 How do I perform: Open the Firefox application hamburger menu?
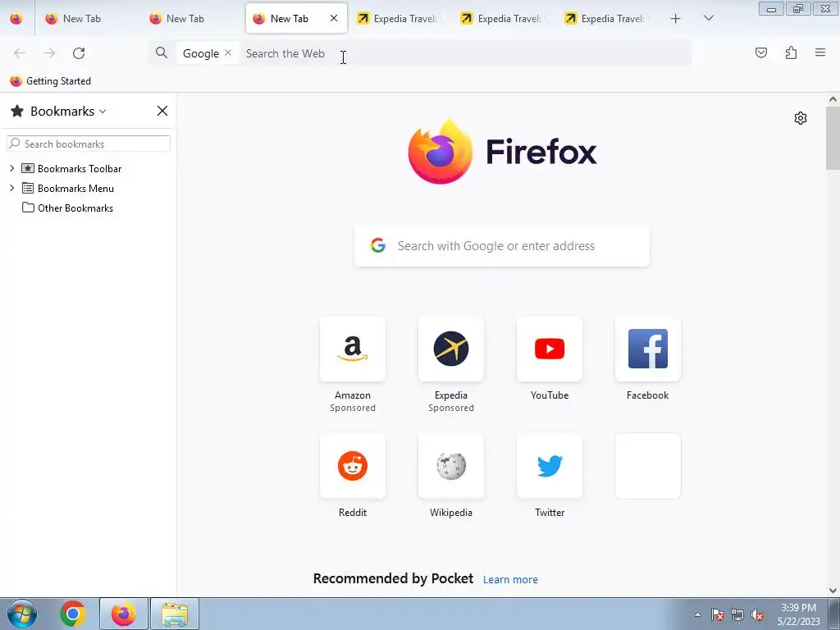click(820, 52)
